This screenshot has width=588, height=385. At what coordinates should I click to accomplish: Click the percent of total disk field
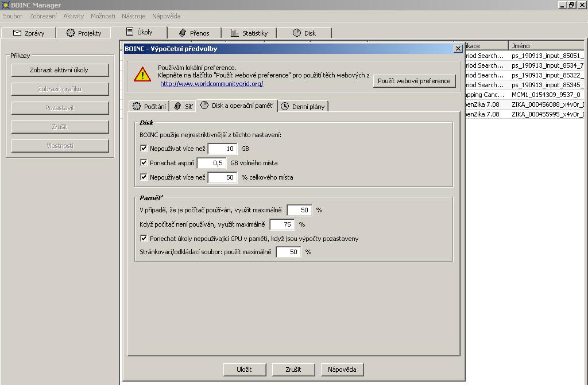[x=222, y=177]
